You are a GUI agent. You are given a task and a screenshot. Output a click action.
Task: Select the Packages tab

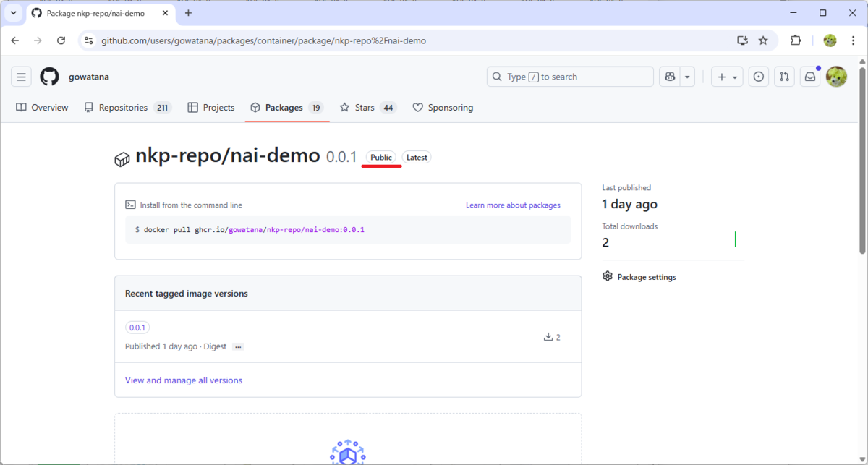pos(287,108)
